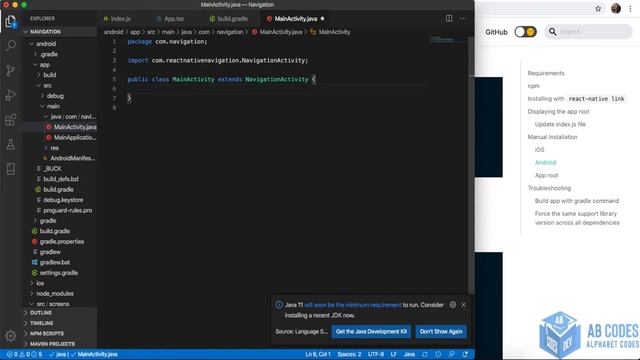Bookmark the page with star icon in browser
640x360 pixels.
(598, 9)
